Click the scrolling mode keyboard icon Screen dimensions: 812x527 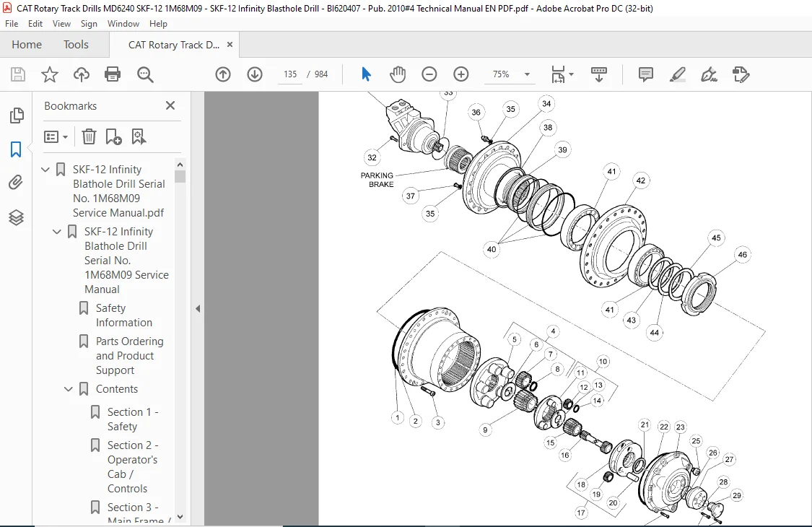(x=598, y=74)
